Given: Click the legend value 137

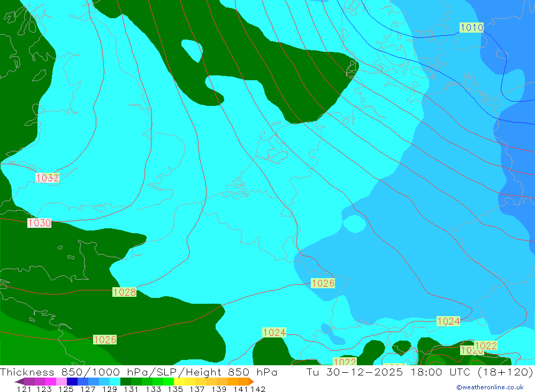Looking at the screenshot, I should point(197,389).
